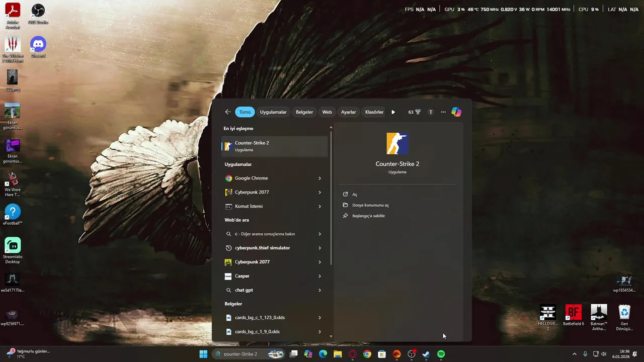Open the Discord desktop shortcut
644x362 pixels.
tap(38, 47)
